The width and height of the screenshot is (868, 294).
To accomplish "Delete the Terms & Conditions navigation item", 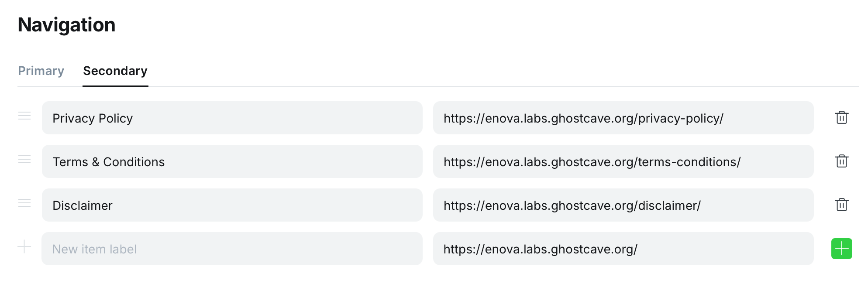I will point(841,161).
